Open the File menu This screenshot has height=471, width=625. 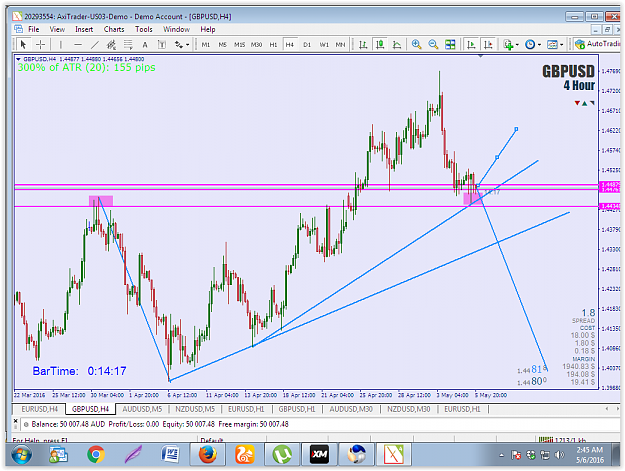click(33, 29)
